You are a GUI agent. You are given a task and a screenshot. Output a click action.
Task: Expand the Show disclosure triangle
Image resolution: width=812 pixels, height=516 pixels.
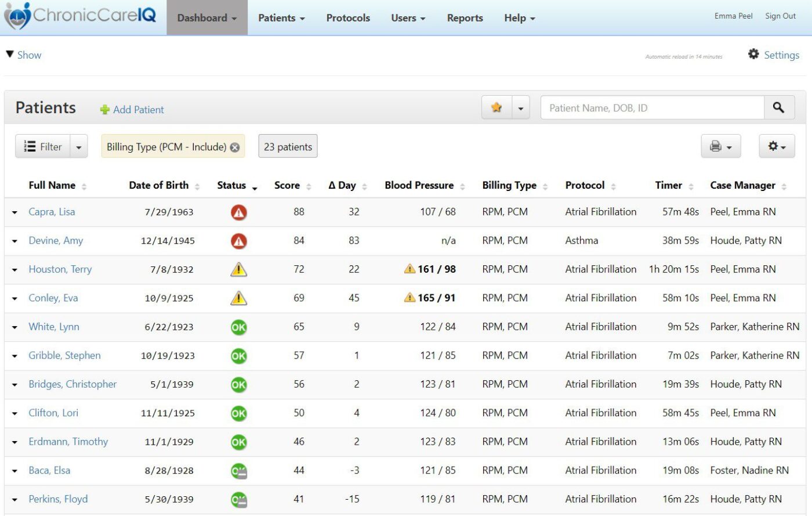click(x=10, y=55)
